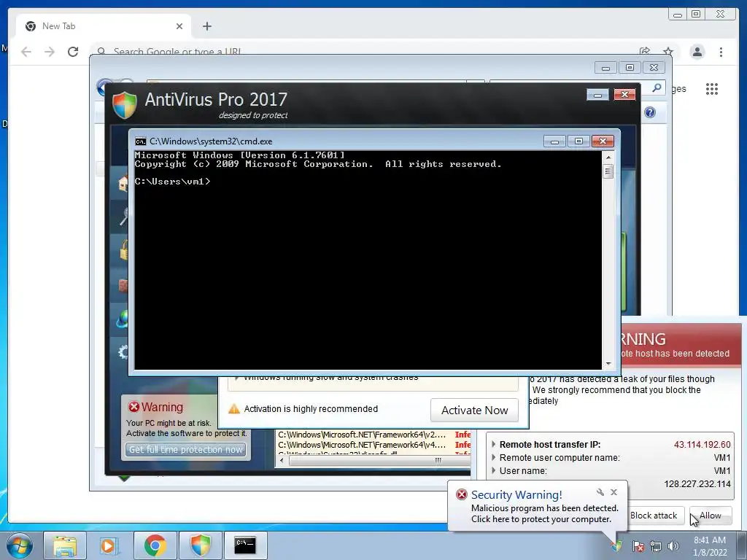Open the network tray icon
The width and height of the screenshot is (747, 560).
[x=656, y=546]
